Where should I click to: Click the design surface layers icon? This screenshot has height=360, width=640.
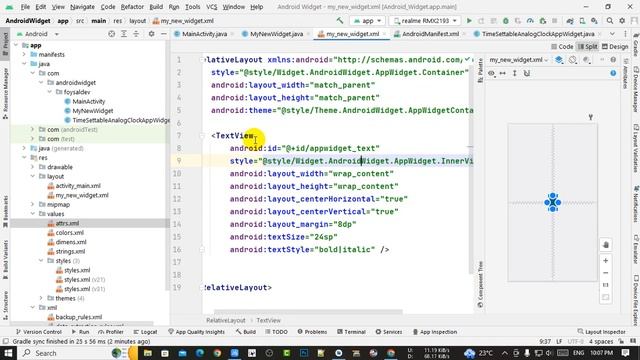click(x=559, y=60)
